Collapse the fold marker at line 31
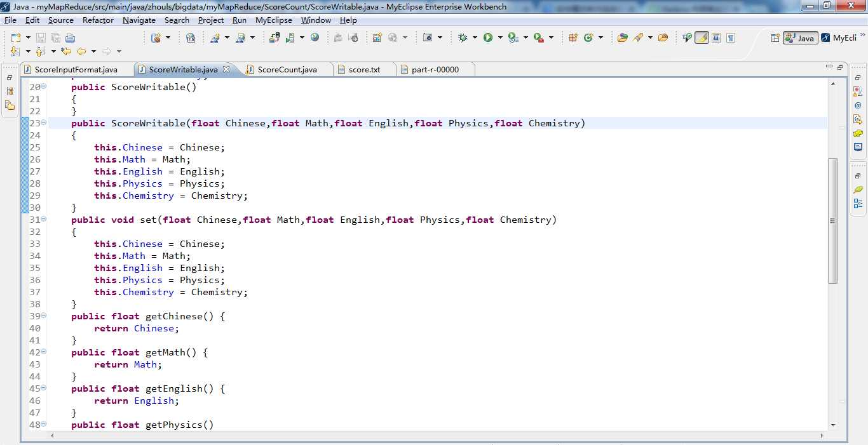This screenshot has height=445, width=868. click(x=44, y=219)
